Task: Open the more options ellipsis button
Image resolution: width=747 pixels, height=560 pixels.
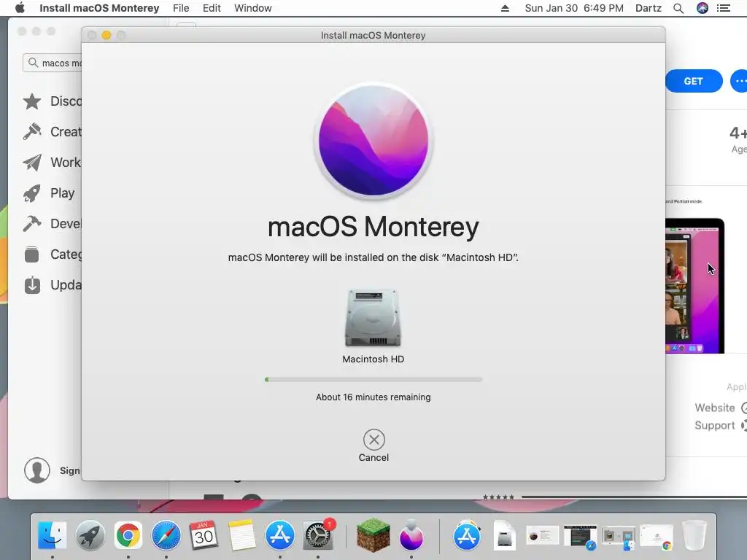Action: (x=739, y=81)
